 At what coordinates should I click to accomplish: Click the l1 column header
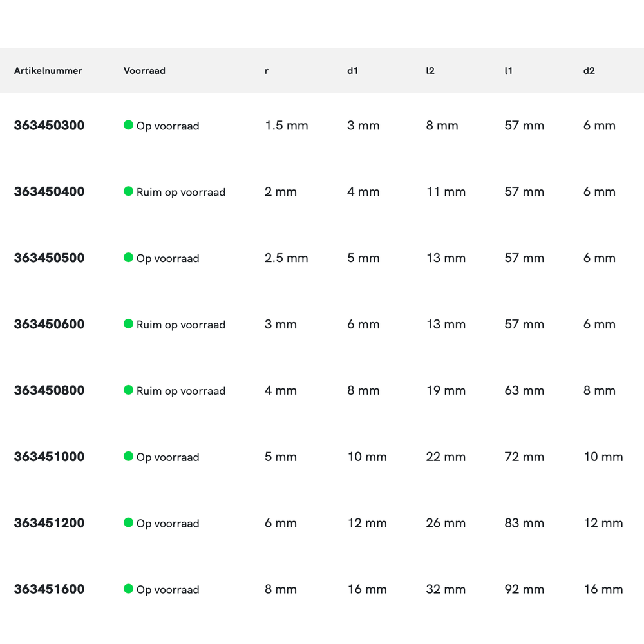(508, 71)
